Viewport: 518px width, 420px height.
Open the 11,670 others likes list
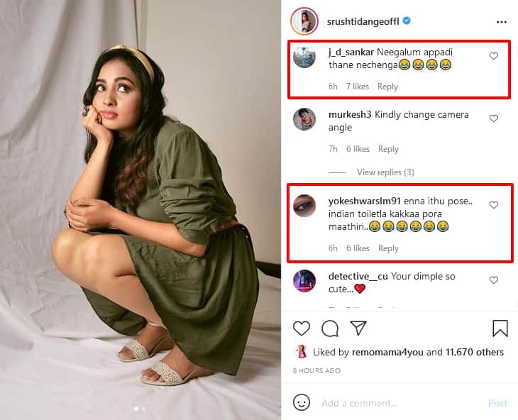[x=475, y=353]
